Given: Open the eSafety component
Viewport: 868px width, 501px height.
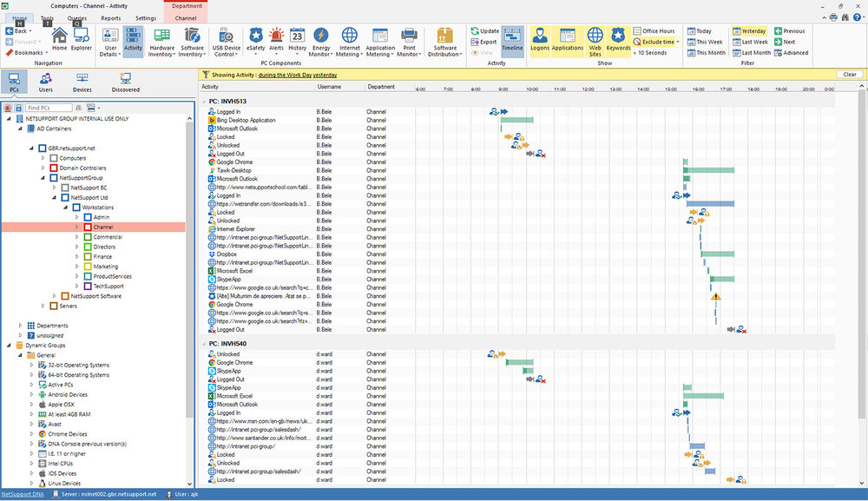Looking at the screenshot, I should 256,40.
